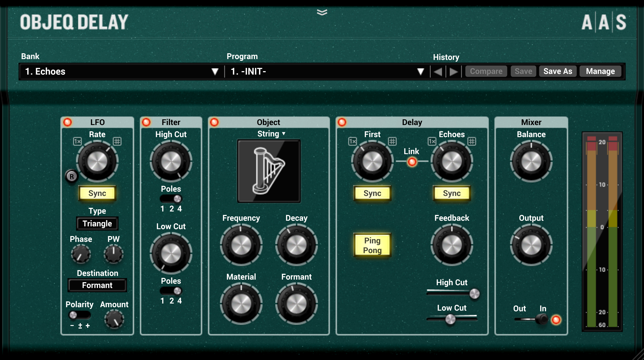
Task: Click the A|A|S logo
Action: [x=604, y=22]
